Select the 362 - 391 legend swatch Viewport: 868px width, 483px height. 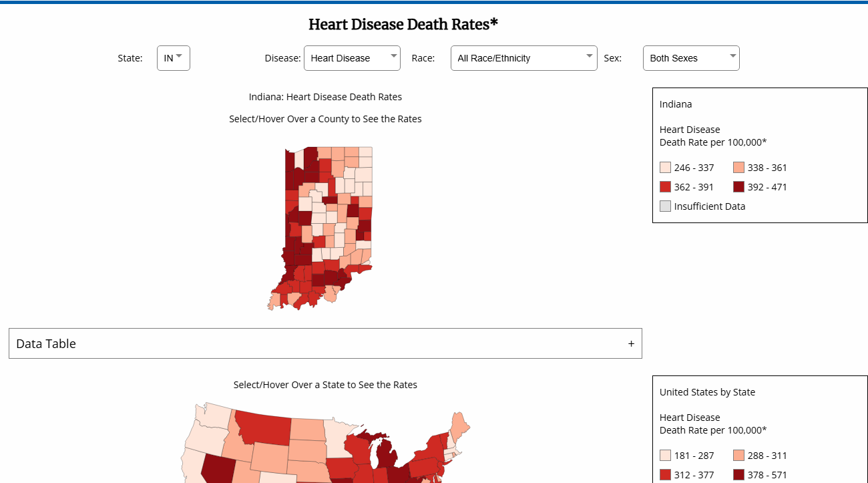(664, 186)
